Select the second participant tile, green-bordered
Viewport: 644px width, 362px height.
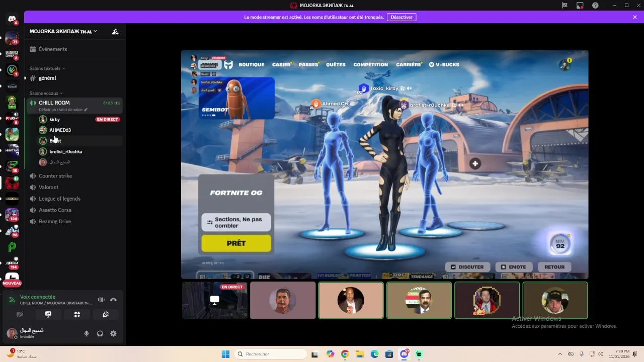click(351, 300)
